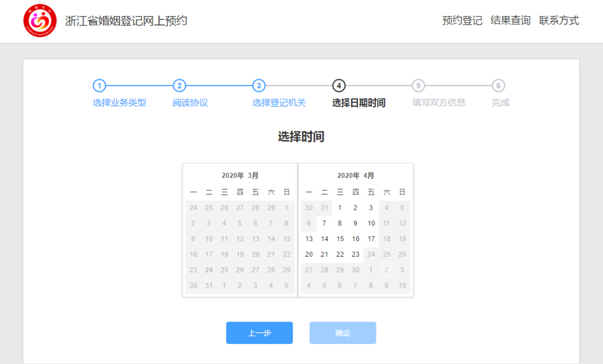
Task: Click the 2020年 3月 calendar header
Action: 240,175
